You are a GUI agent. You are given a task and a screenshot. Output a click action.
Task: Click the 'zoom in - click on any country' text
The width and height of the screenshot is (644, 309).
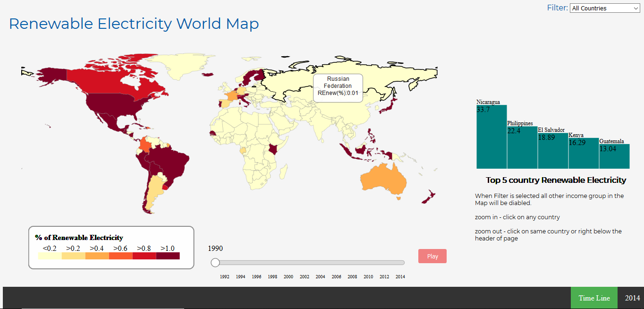point(517,217)
